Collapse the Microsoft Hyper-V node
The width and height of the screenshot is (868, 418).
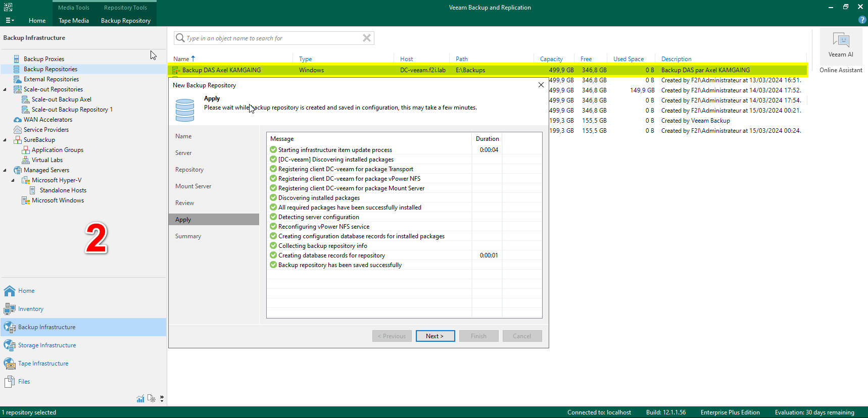click(x=13, y=180)
